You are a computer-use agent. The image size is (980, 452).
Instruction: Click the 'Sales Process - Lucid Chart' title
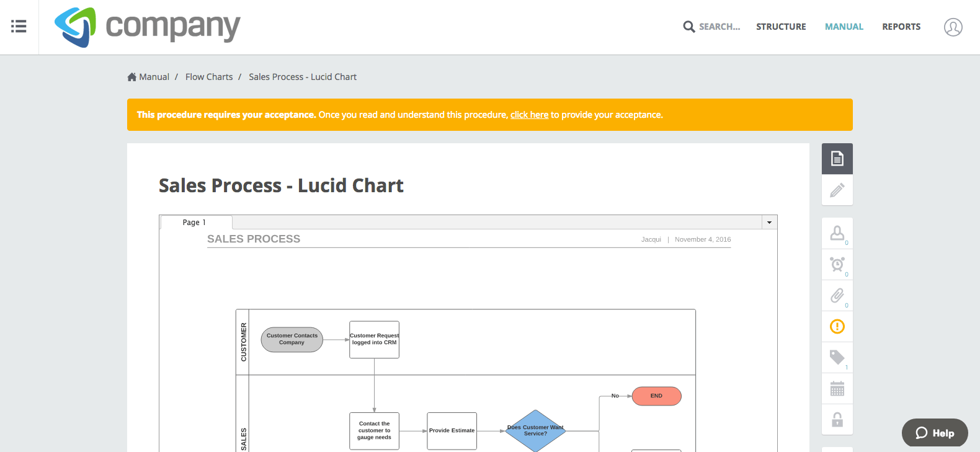(281, 185)
